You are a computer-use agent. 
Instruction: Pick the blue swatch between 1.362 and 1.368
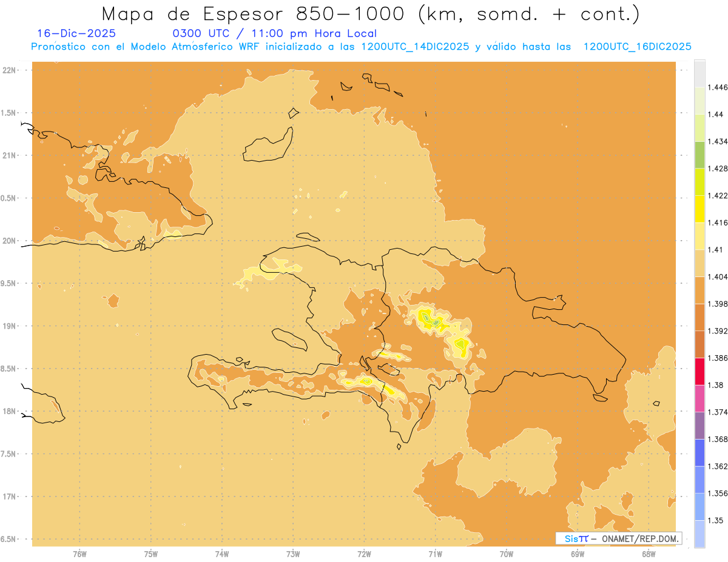tap(699, 452)
